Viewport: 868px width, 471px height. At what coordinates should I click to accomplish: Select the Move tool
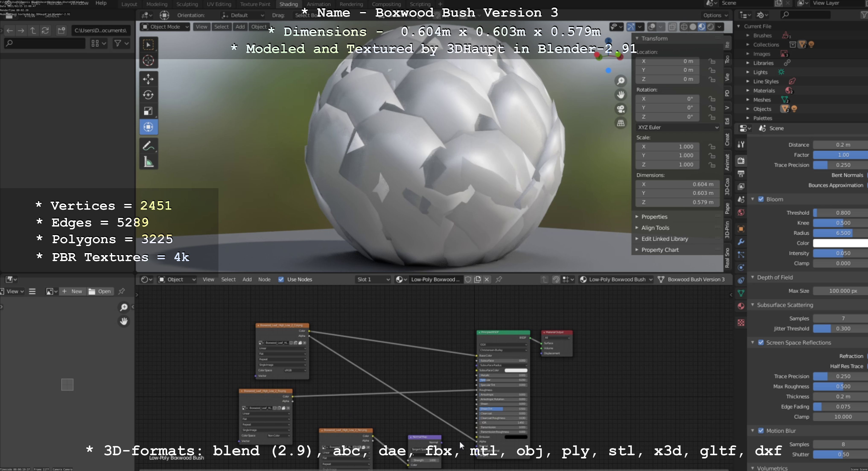(x=149, y=79)
